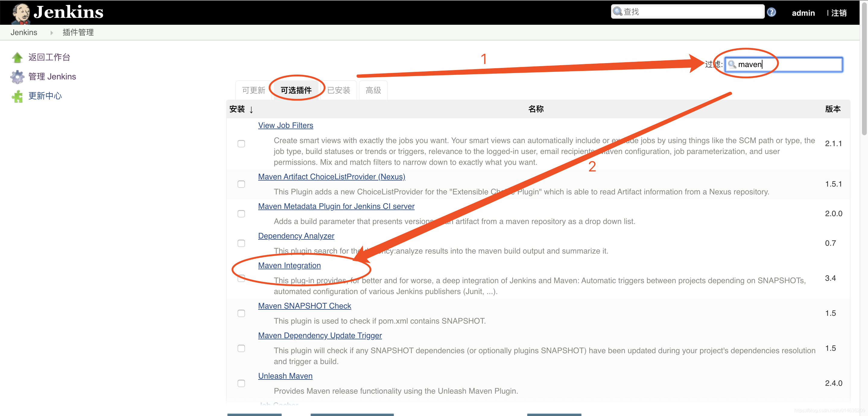The image size is (868, 416).
Task: Click the breadcrumb arrow after Jenkins
Action: [x=52, y=33]
